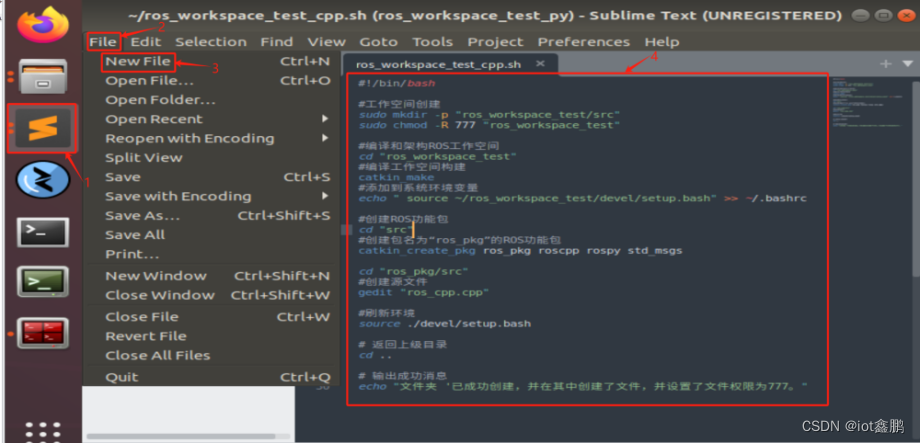Click the sidebar horizontal scrollbar
The height and width of the screenshot is (444, 920).
pyautogui.click(x=181, y=436)
